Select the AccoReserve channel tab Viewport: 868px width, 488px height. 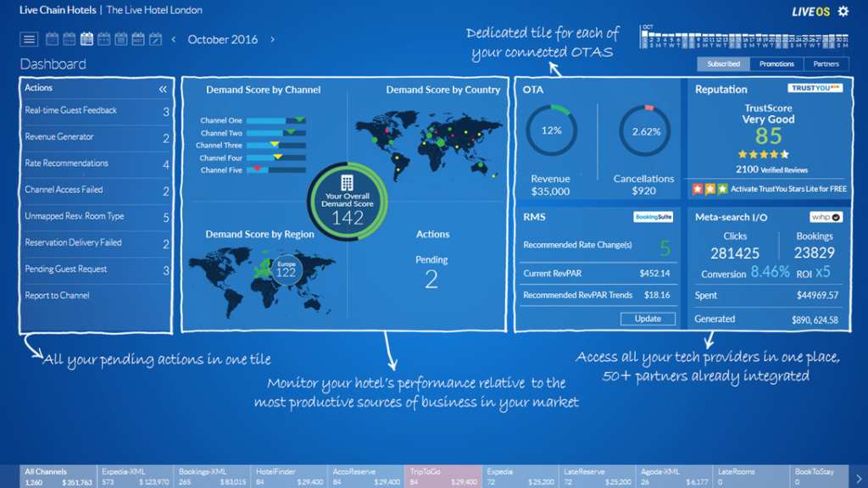[366, 476]
